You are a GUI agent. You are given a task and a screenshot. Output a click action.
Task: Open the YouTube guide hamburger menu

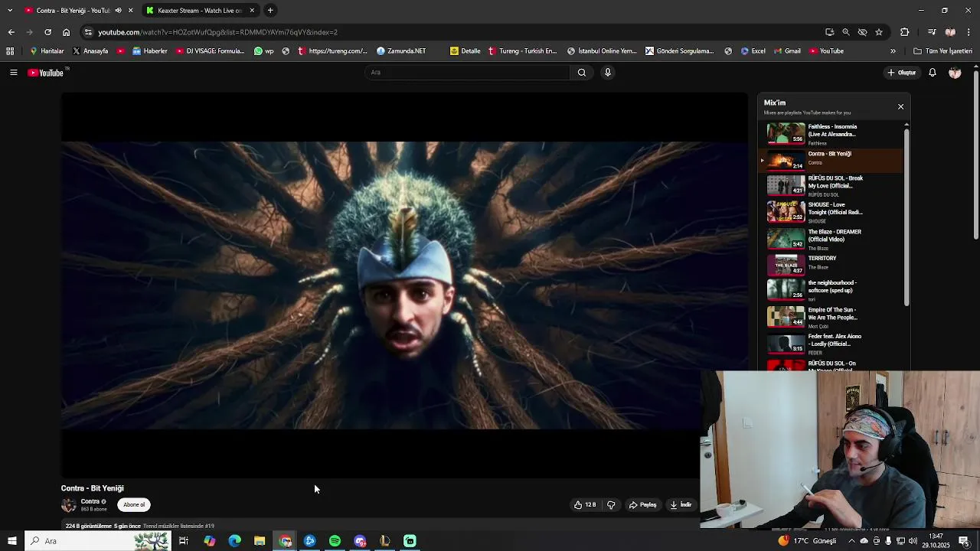(13, 73)
